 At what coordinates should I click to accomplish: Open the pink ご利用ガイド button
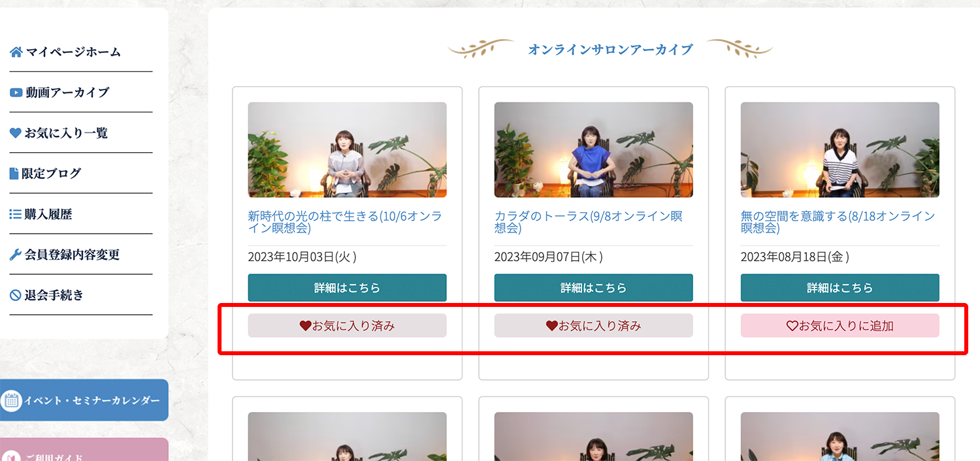pos(84,450)
